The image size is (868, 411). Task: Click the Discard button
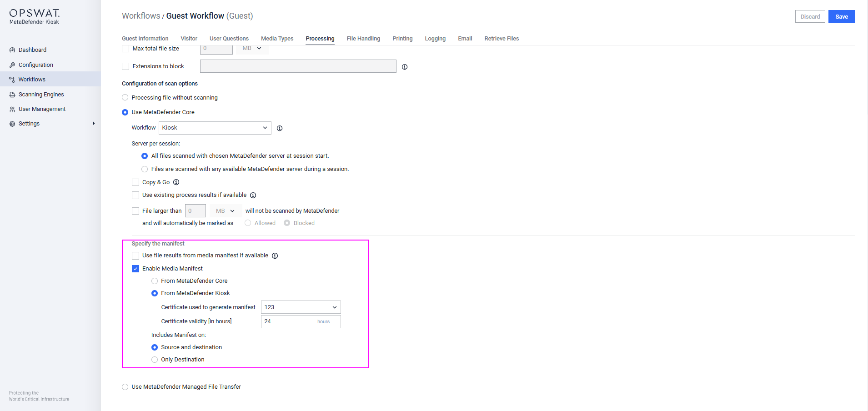pyautogui.click(x=810, y=17)
